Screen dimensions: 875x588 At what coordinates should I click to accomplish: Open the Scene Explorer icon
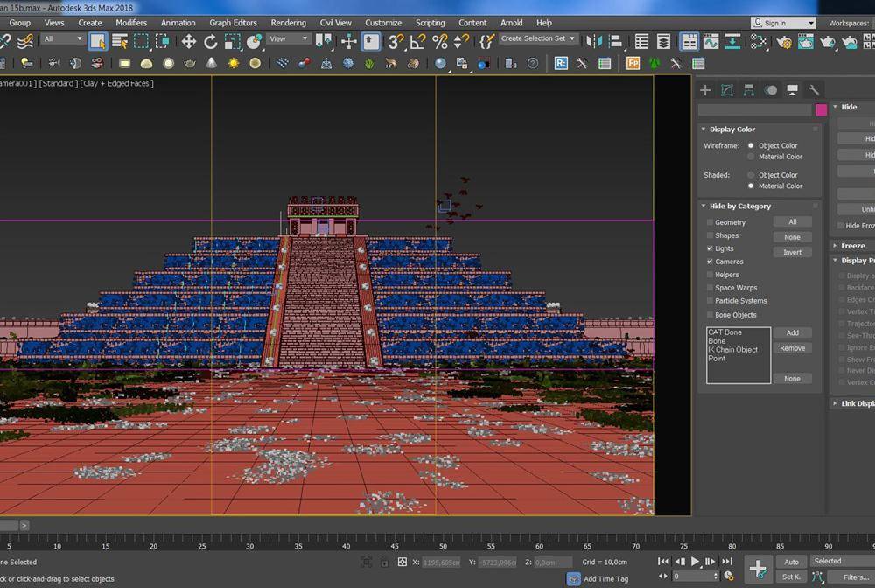pos(641,41)
